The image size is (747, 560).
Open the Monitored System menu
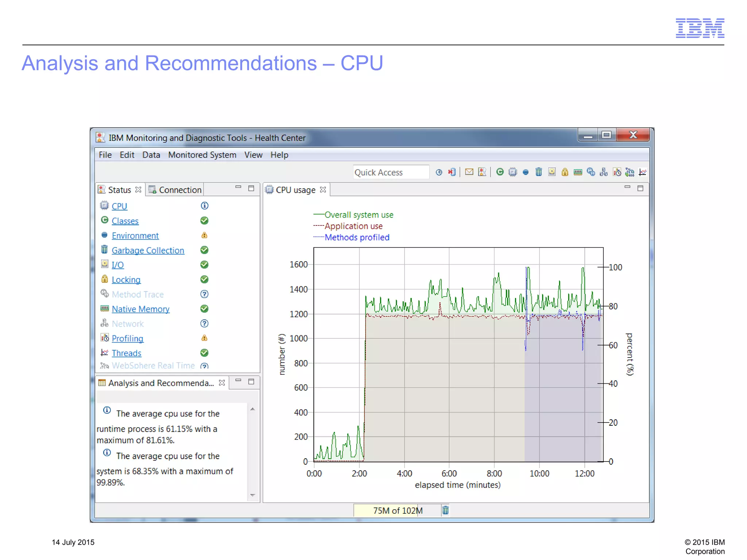pos(202,155)
